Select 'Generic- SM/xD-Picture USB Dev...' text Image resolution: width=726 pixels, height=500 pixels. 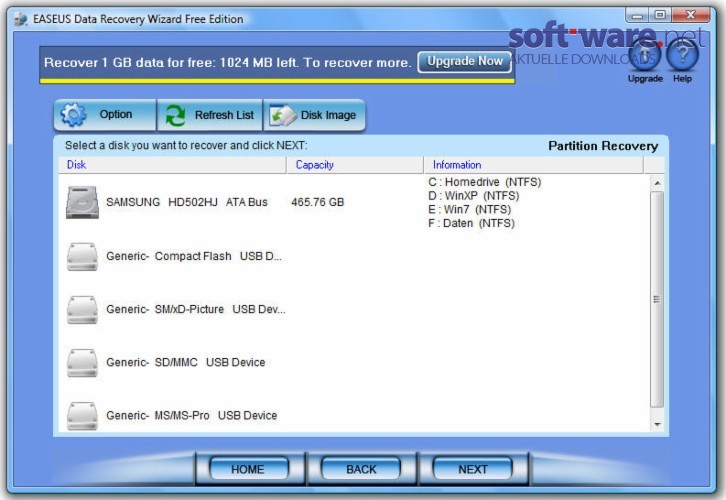click(x=196, y=309)
